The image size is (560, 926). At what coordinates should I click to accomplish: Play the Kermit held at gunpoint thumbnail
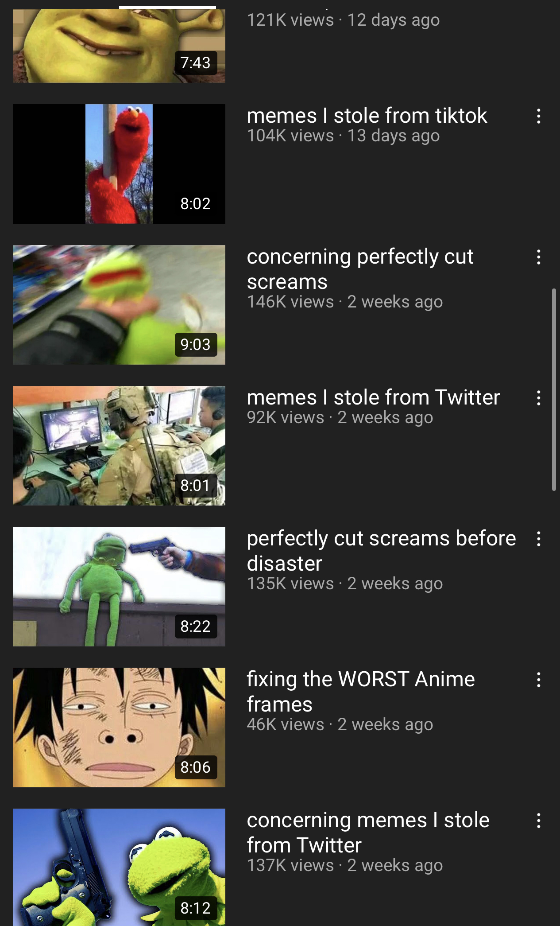coord(119,587)
